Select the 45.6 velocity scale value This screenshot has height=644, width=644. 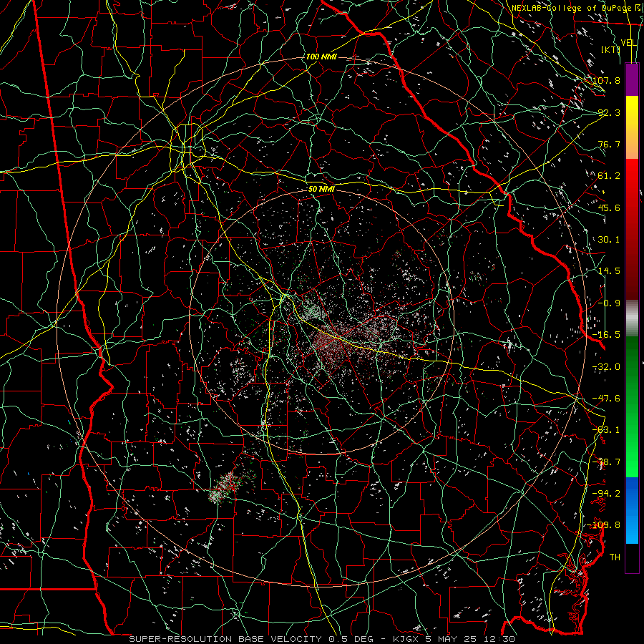click(609, 208)
